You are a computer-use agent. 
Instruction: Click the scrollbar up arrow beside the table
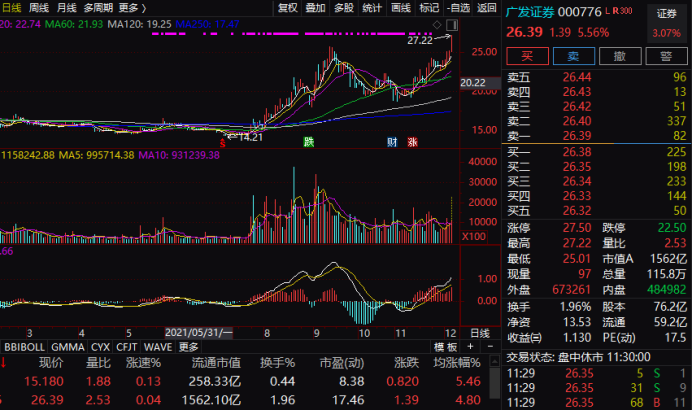pos(495,362)
